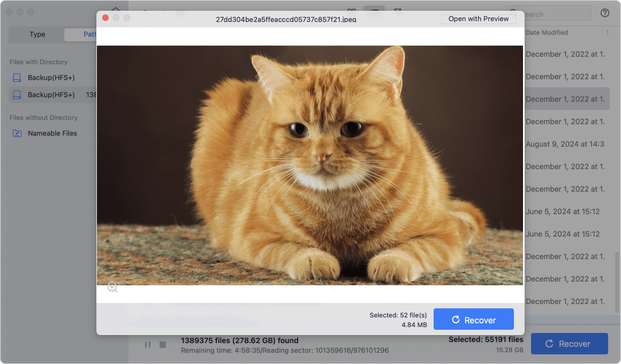This screenshot has width=621, height=364.
Task: Switch to list view icon
Action: coord(374,11)
